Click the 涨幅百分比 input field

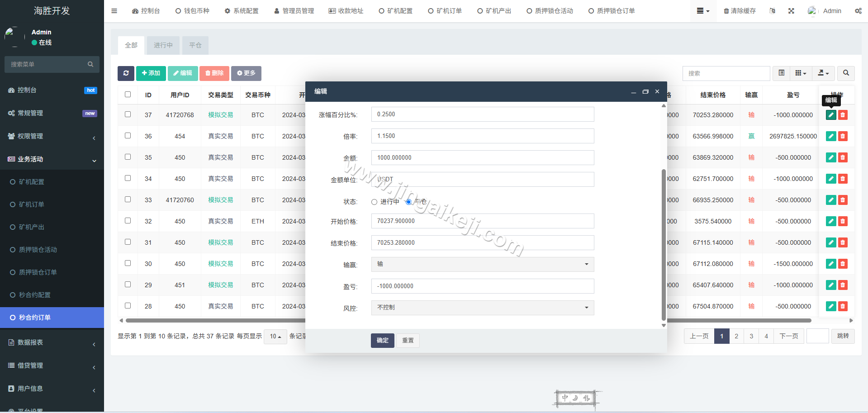tap(482, 114)
